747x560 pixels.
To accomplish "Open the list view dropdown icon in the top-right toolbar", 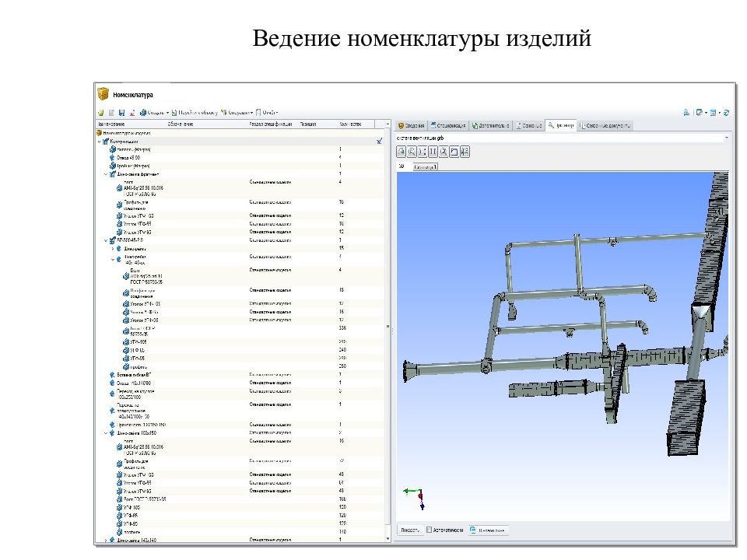I will (714, 112).
